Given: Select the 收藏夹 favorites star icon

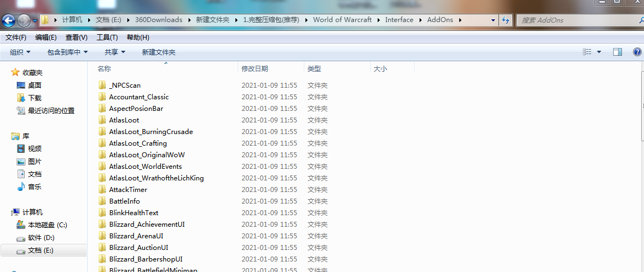Looking at the screenshot, I should point(15,72).
